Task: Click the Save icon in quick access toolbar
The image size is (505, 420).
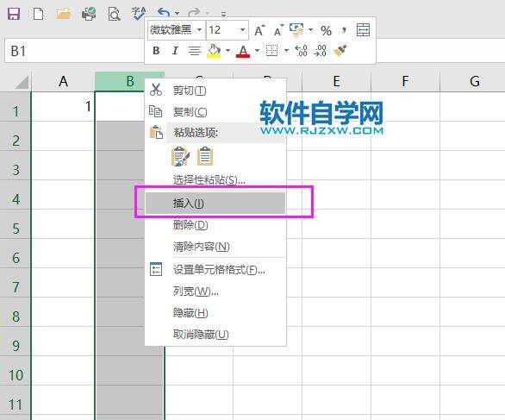Action: pos(14,14)
